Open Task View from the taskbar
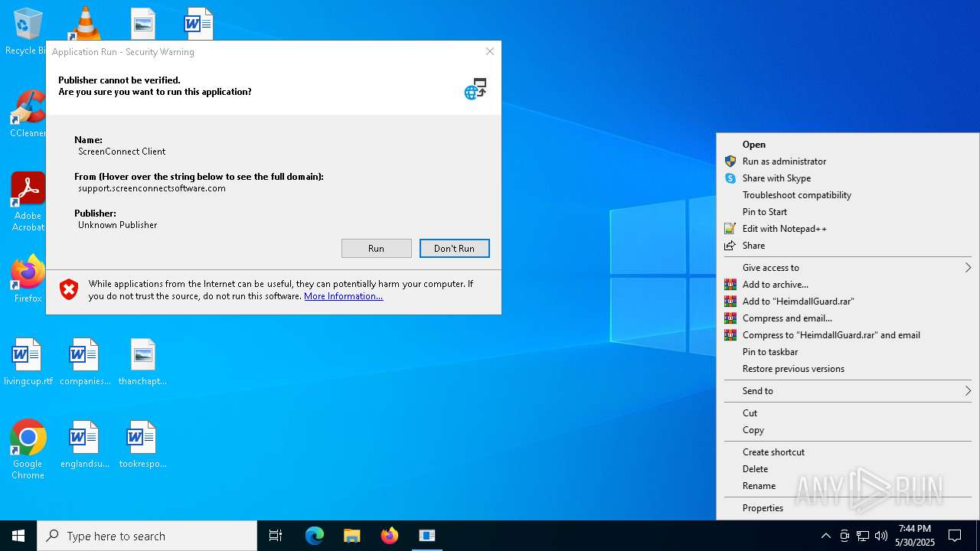Image resolution: width=980 pixels, height=551 pixels. tap(276, 536)
